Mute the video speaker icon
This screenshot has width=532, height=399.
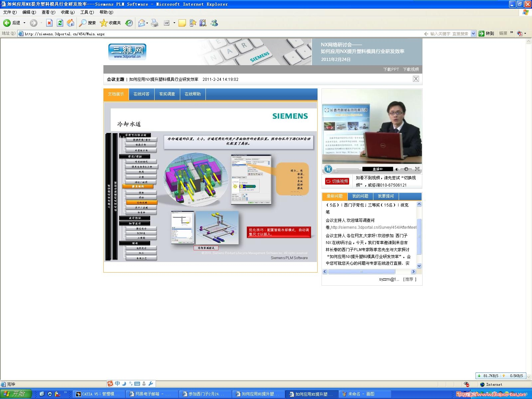397,169
